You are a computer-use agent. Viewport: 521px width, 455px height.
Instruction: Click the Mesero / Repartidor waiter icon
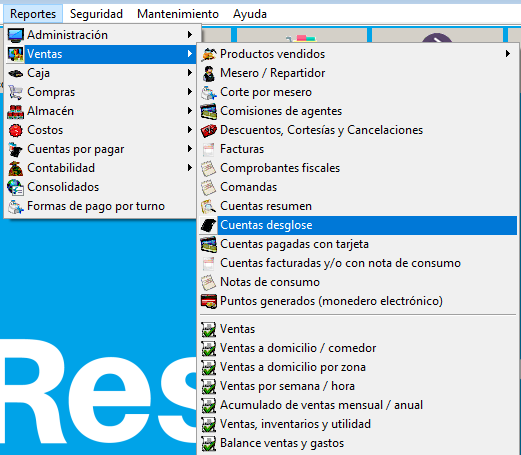click(x=209, y=73)
